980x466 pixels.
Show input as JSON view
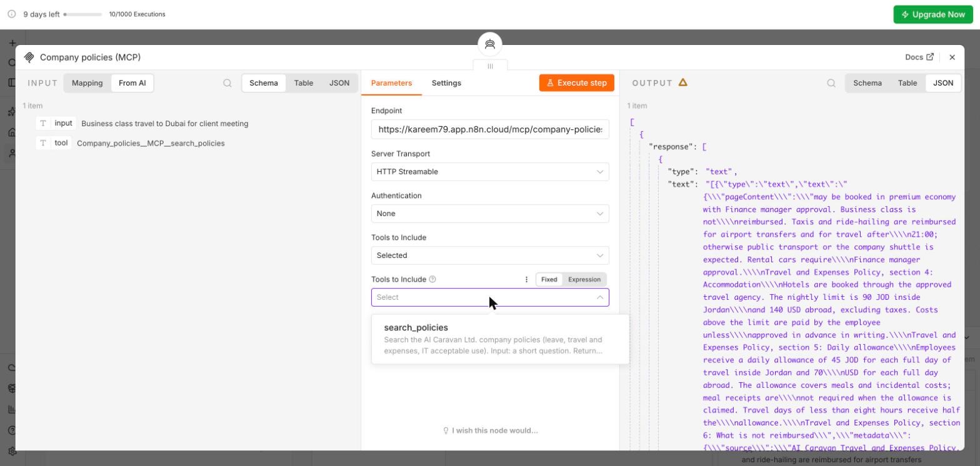tap(339, 83)
